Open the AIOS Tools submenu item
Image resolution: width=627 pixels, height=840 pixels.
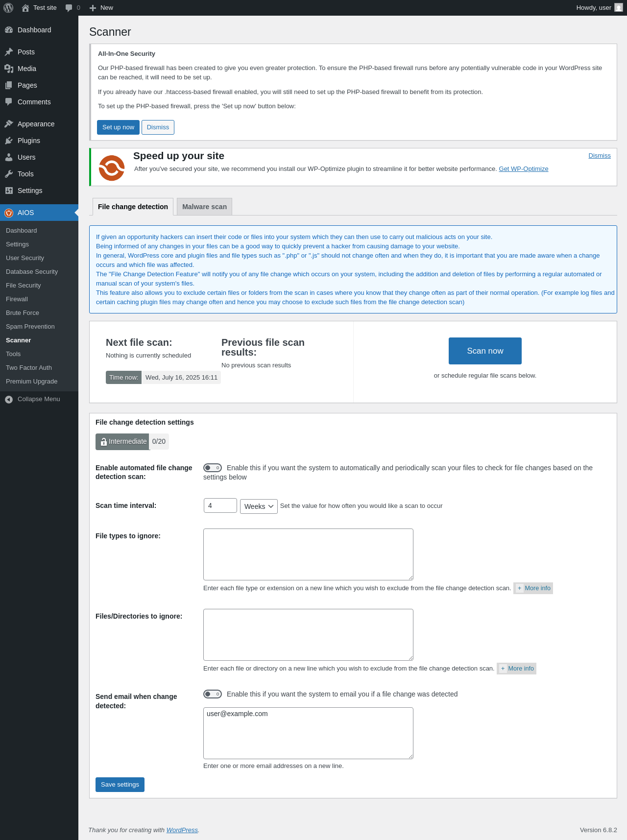39,354
